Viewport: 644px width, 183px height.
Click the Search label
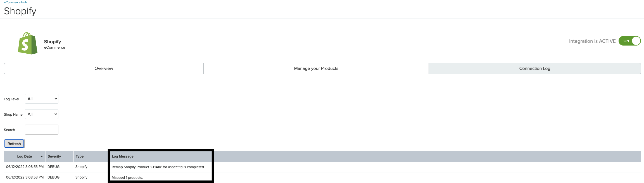(9, 130)
